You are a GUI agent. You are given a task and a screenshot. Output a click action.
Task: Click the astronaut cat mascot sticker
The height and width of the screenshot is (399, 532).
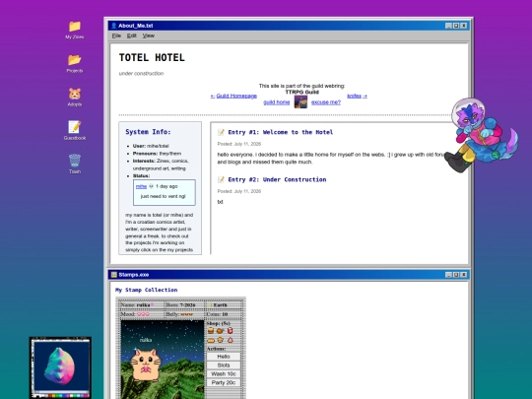[482, 135]
